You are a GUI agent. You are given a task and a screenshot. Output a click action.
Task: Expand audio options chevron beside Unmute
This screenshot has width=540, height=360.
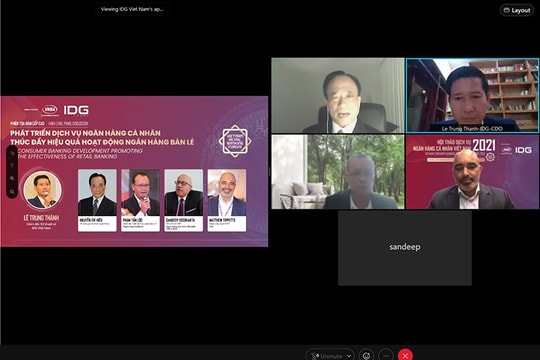point(349,356)
